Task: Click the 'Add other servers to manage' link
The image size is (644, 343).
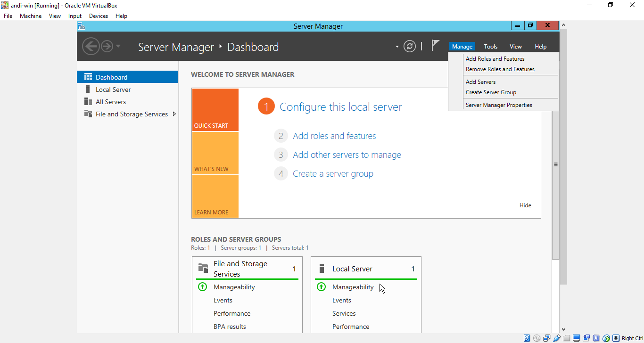Action: coord(347,155)
